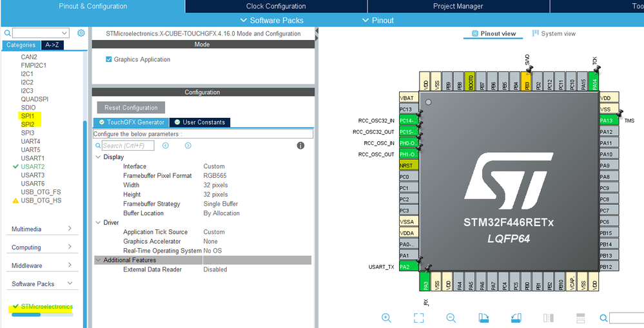The width and height of the screenshot is (644, 328).
Task: Click the green check next to USART2
Action: click(15, 167)
